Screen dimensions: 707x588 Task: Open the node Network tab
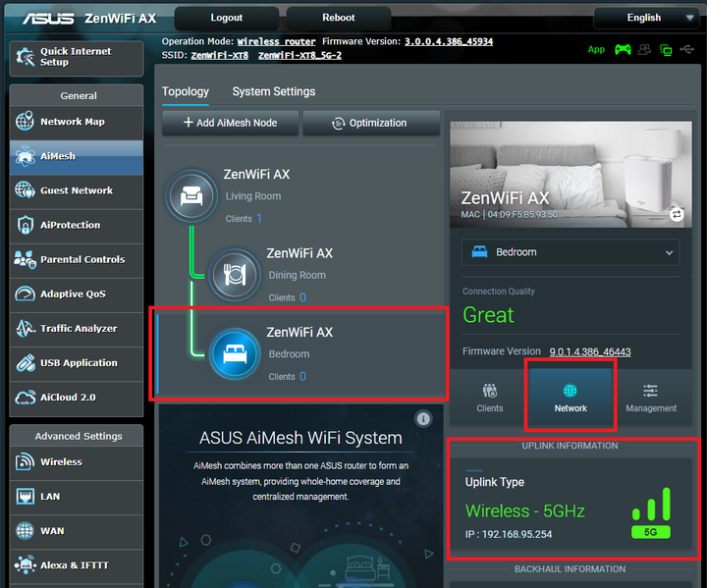(x=571, y=398)
